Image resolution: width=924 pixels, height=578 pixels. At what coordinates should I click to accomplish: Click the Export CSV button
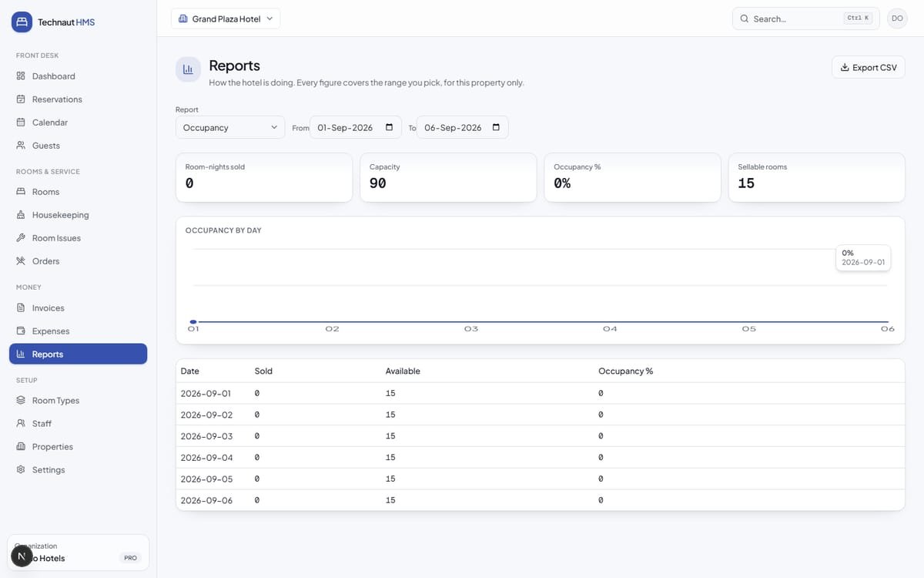(x=869, y=68)
